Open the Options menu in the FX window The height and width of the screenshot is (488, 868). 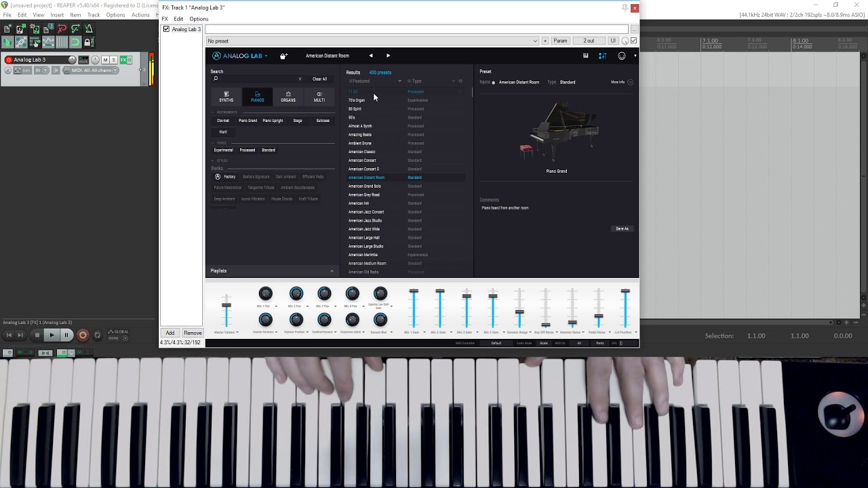click(x=199, y=19)
